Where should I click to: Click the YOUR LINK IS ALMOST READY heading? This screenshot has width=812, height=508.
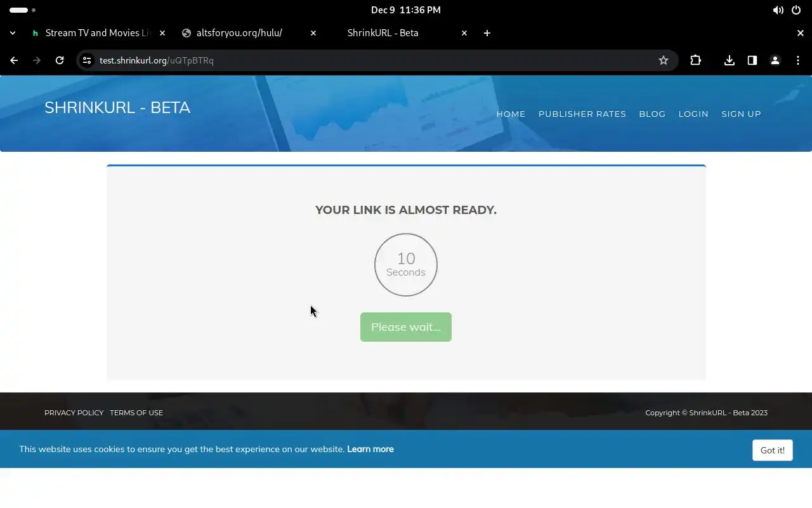point(406,210)
